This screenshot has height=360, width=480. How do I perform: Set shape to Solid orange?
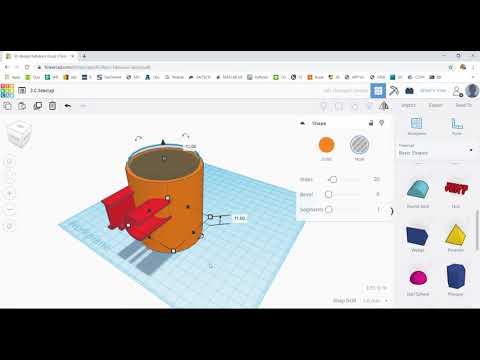(x=326, y=145)
